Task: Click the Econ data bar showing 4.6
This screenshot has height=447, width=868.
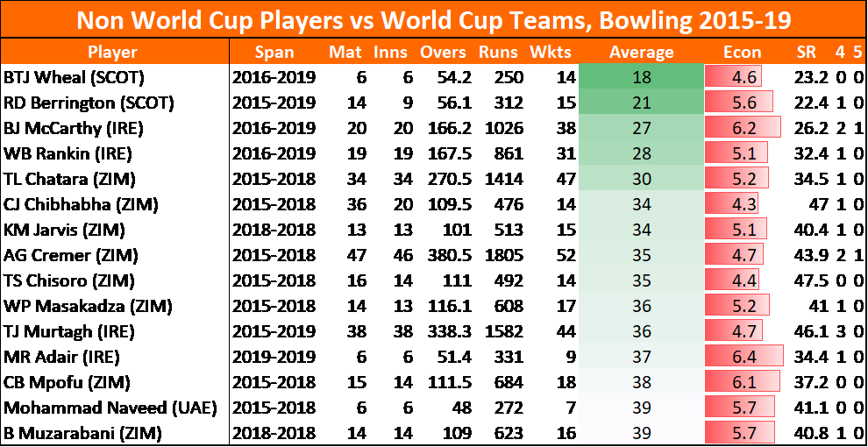Action: 734,77
